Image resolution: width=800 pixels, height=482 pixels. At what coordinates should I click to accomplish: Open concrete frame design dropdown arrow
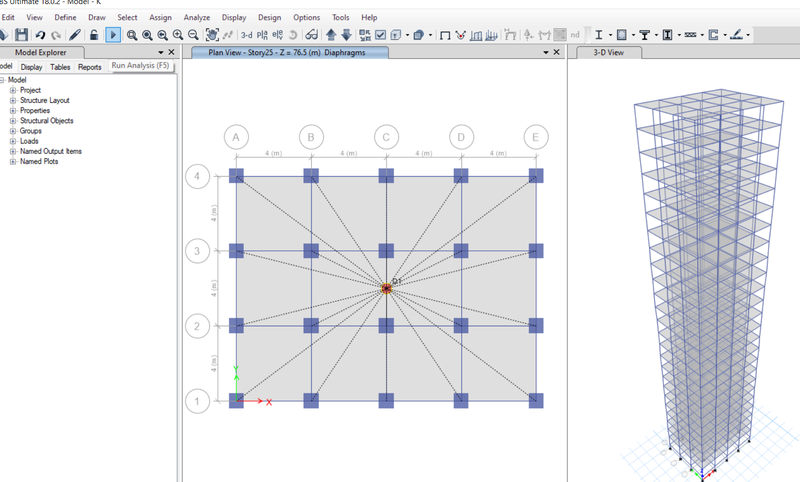633,35
